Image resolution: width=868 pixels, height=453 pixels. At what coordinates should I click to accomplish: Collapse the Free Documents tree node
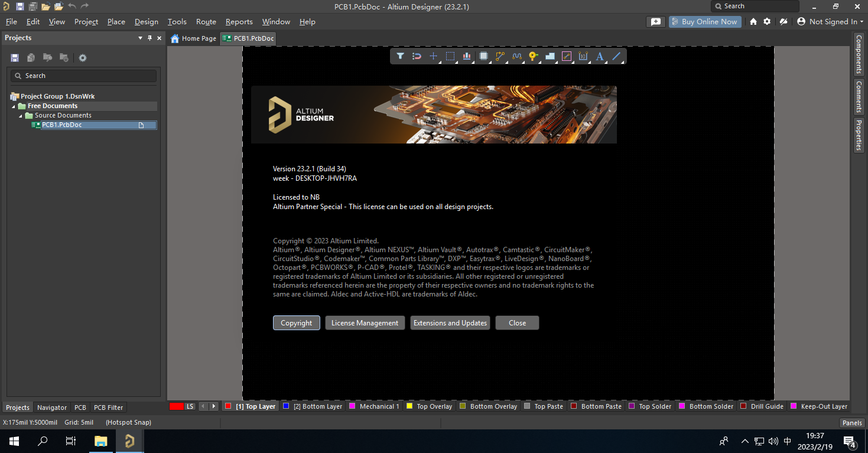(13, 106)
